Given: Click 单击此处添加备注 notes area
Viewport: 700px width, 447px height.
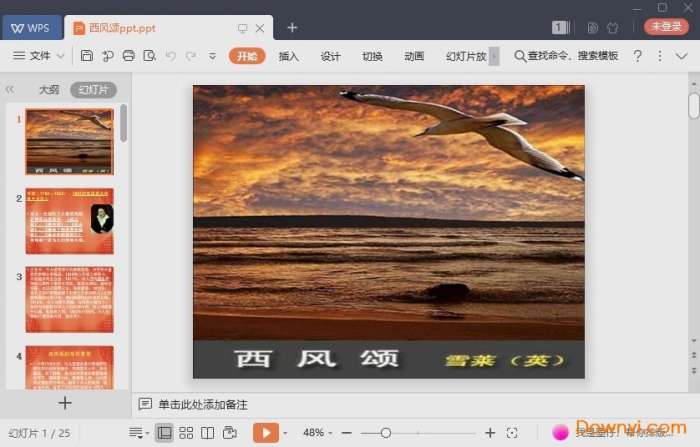Looking at the screenshot, I should coord(203,405).
